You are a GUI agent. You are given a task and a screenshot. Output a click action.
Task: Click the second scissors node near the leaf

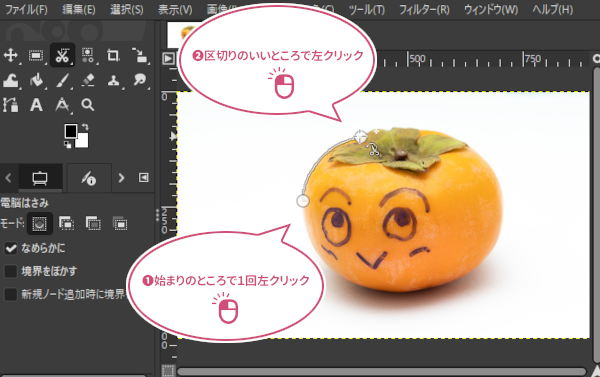(x=360, y=136)
